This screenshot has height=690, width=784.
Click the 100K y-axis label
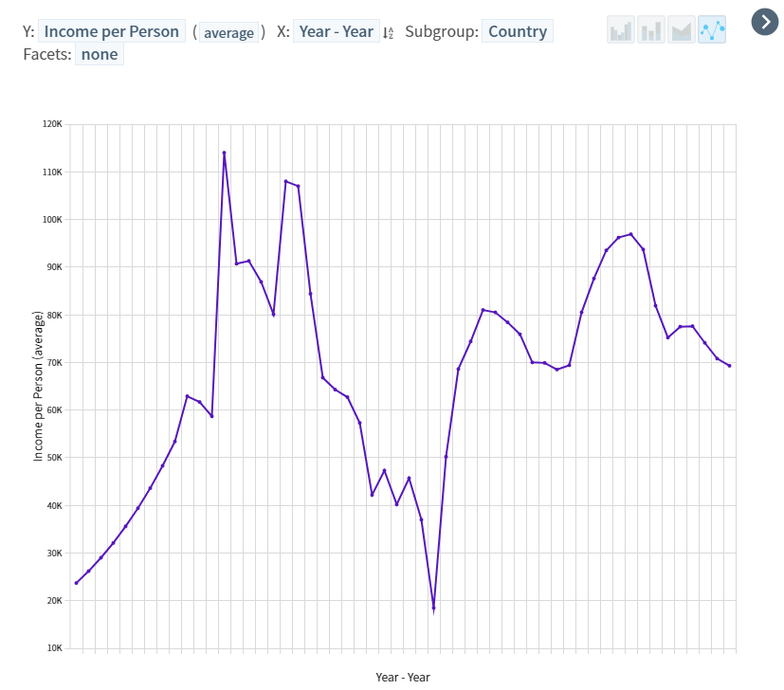52,220
